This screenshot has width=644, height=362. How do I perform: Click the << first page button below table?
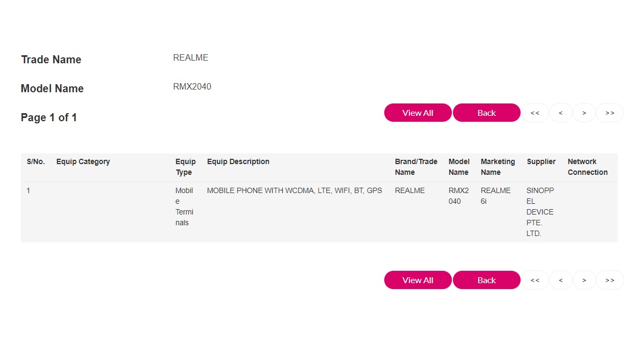[x=535, y=280]
